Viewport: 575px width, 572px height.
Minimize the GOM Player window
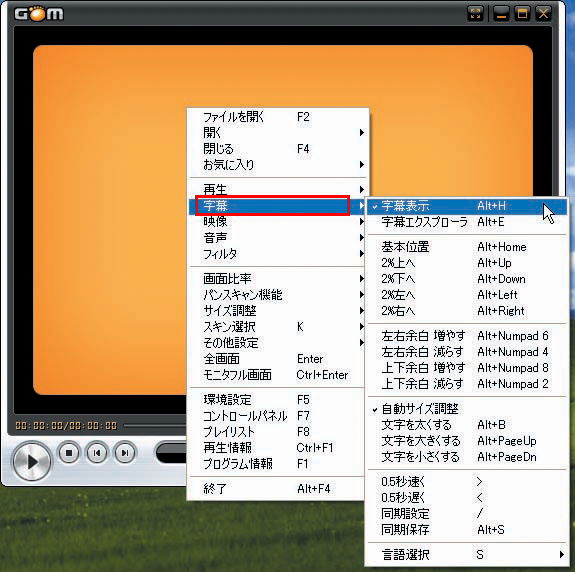coord(501,14)
